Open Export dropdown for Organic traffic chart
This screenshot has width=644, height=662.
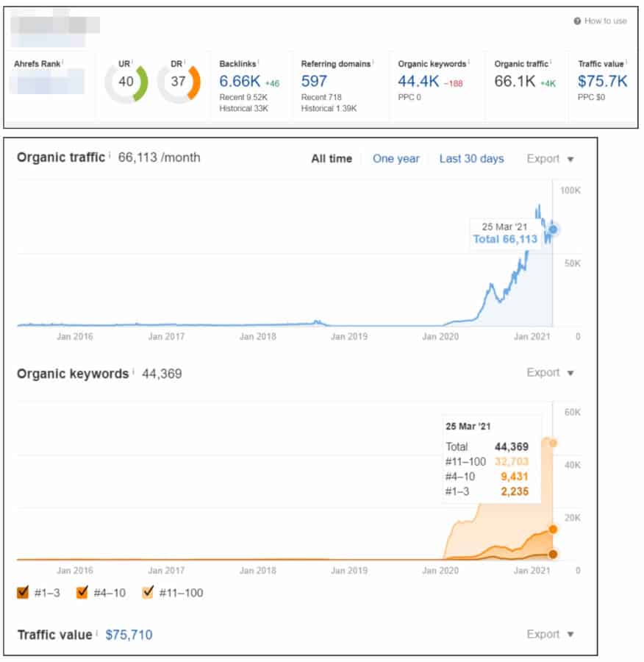pos(550,159)
